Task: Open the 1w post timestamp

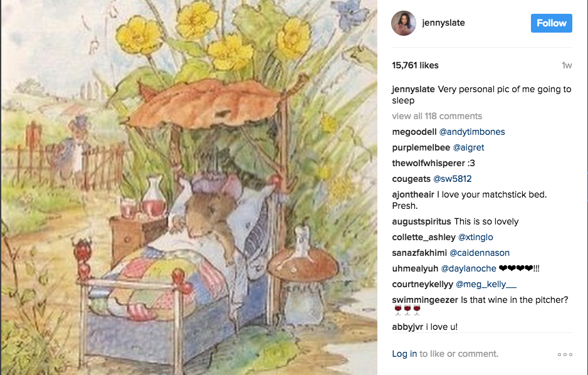Action: pyautogui.click(x=567, y=66)
